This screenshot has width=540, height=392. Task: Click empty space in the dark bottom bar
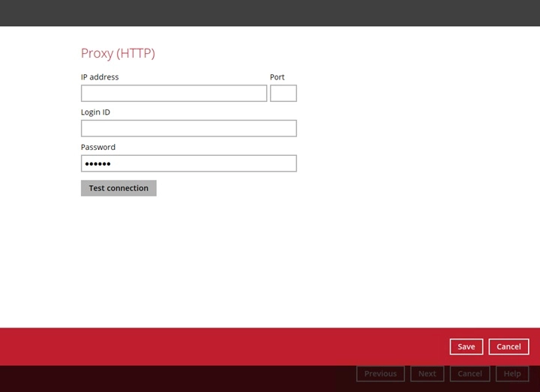pos(172,379)
